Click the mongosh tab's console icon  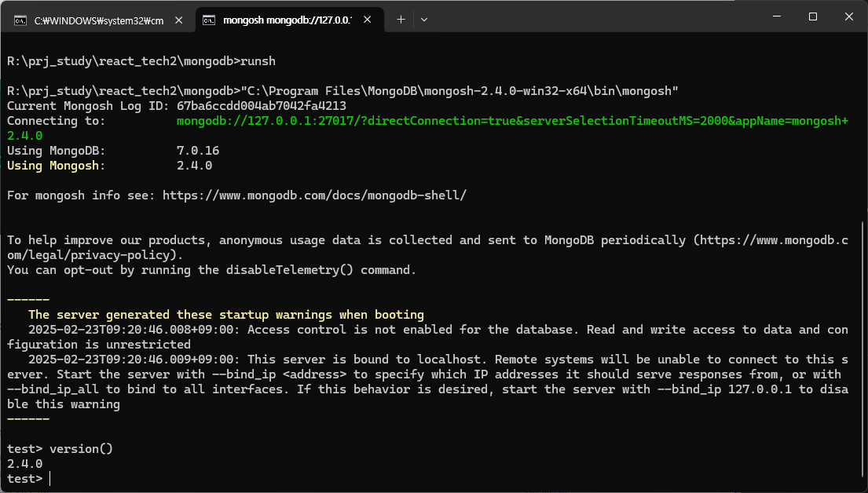coord(209,20)
